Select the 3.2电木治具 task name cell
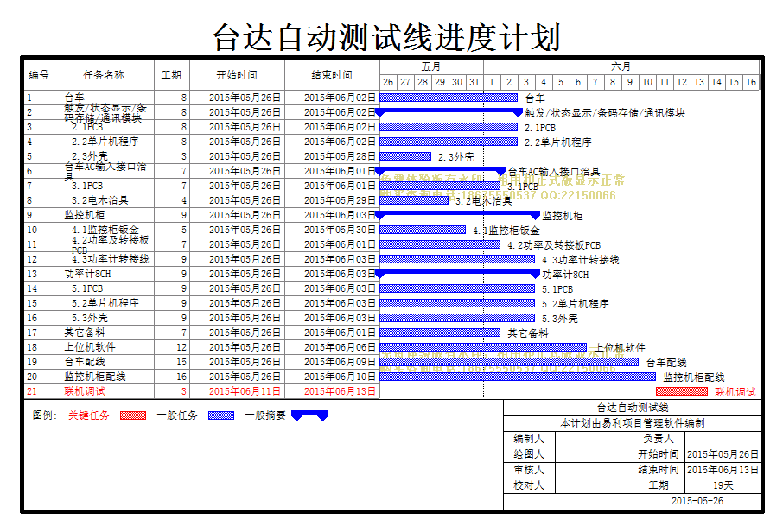 104,200
